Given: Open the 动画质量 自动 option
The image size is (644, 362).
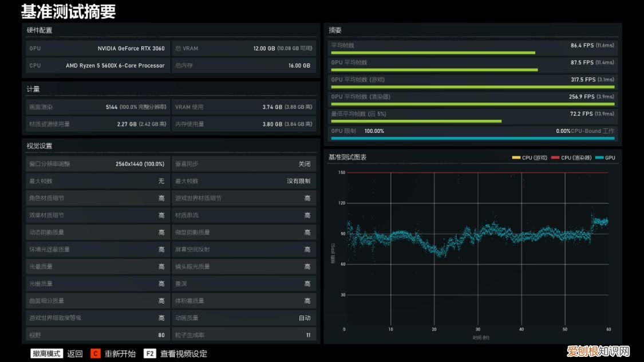Looking at the screenshot, I should pyautogui.click(x=243, y=318).
